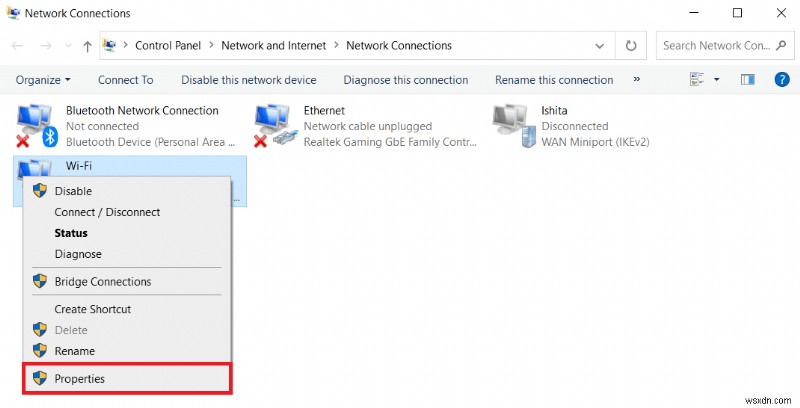
Task: Click Connect To in the toolbar
Action: tap(126, 80)
